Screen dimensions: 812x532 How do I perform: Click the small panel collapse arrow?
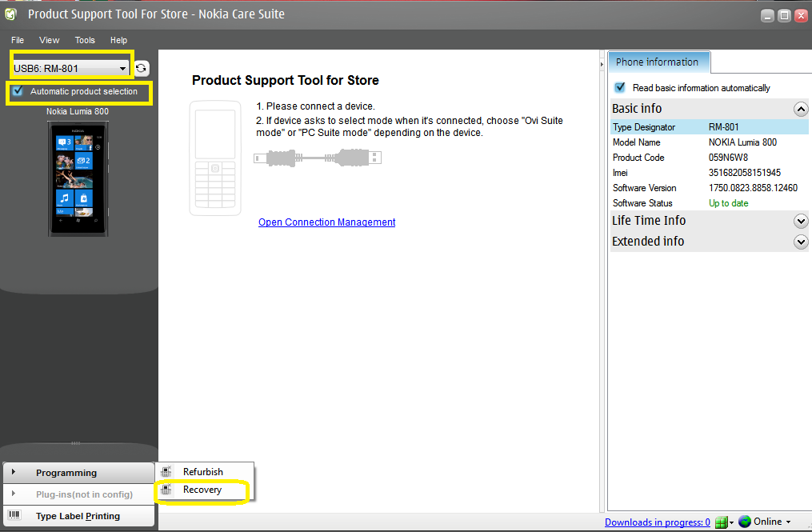(602, 64)
